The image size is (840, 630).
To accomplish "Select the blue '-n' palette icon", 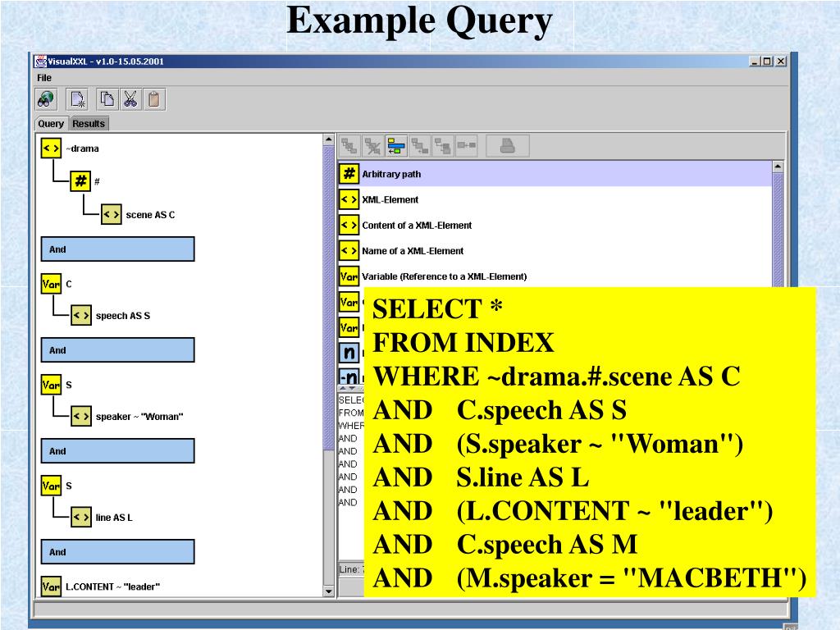I will point(349,376).
